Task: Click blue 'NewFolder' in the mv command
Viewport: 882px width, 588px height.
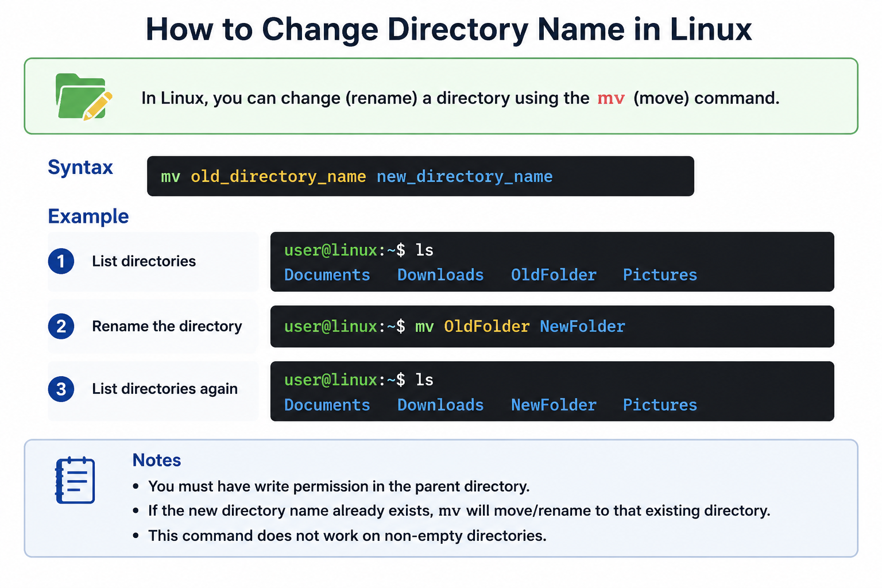Action: coord(582,327)
